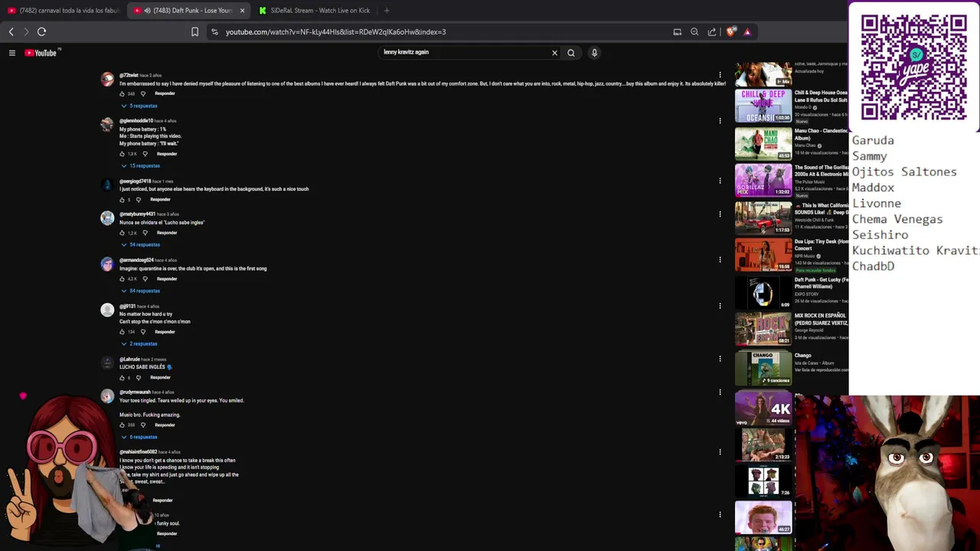The image size is (980, 551).
Task: Open Chill & Deep House video thumbnail
Action: click(x=763, y=106)
